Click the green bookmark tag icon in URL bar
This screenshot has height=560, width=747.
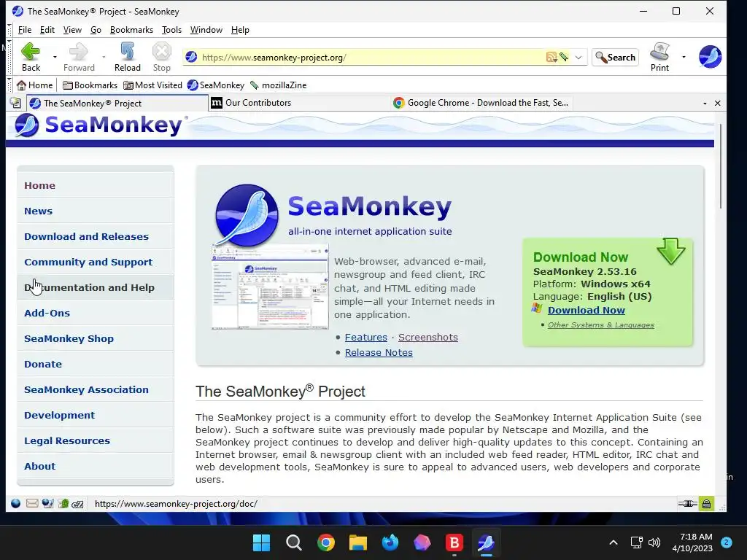tap(564, 57)
